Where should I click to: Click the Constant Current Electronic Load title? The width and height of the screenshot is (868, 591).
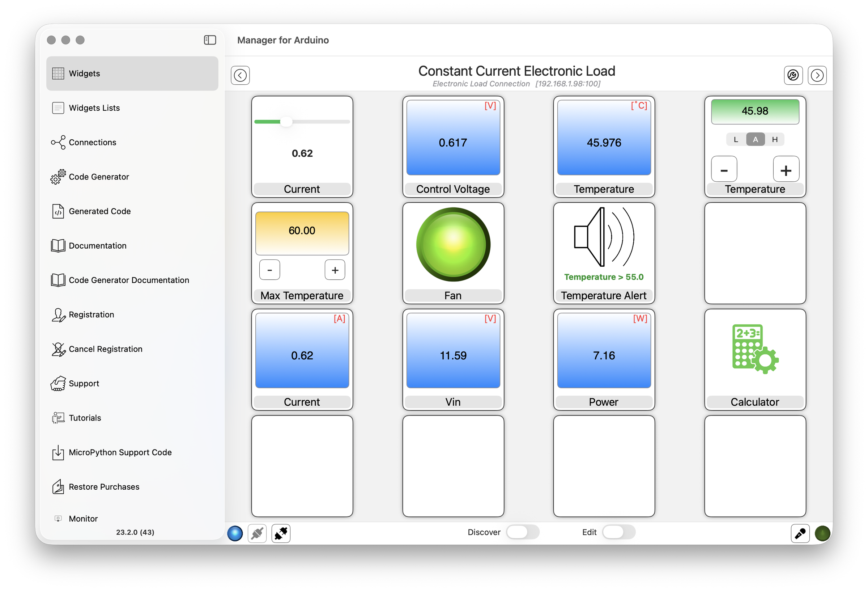(x=516, y=71)
